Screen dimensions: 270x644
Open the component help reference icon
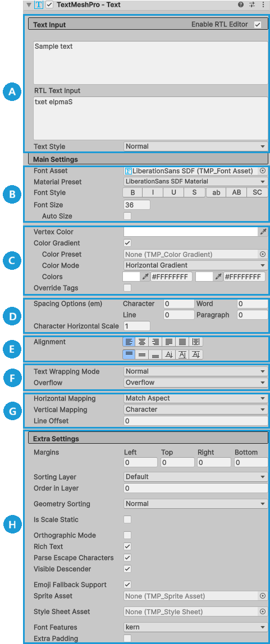[x=241, y=4]
